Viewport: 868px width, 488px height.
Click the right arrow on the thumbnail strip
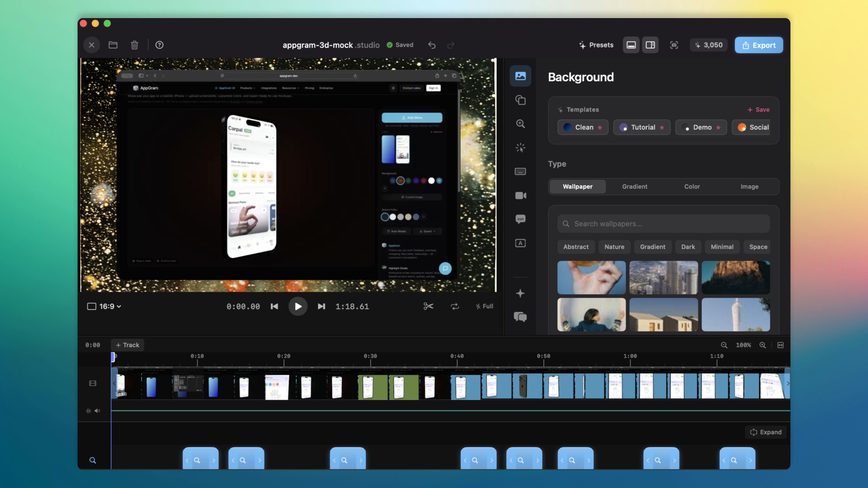tap(788, 383)
